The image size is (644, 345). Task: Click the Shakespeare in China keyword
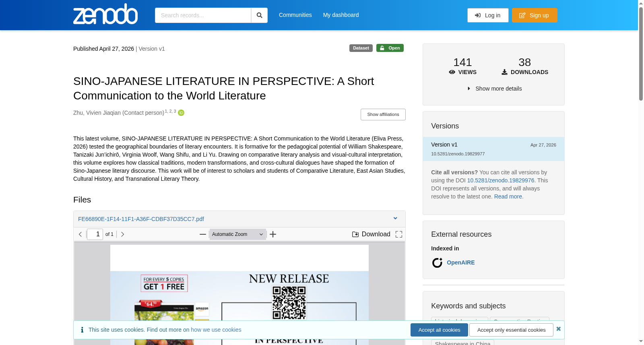click(x=462, y=343)
